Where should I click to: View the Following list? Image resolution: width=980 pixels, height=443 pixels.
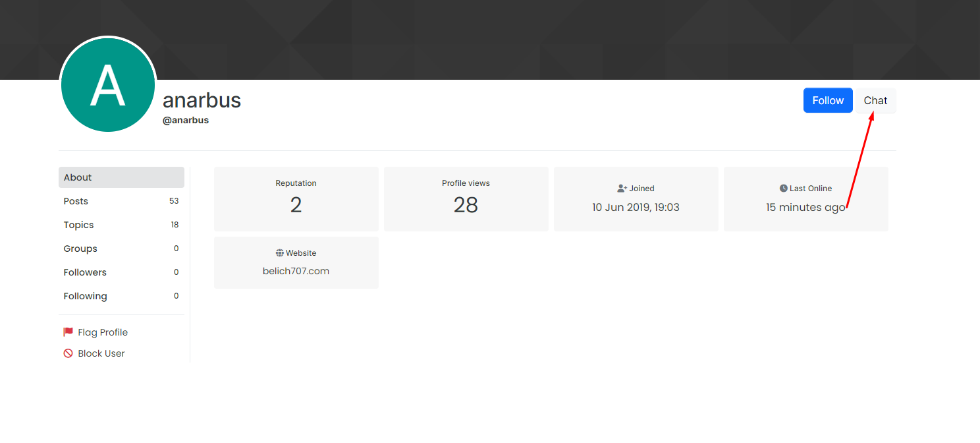121,296
